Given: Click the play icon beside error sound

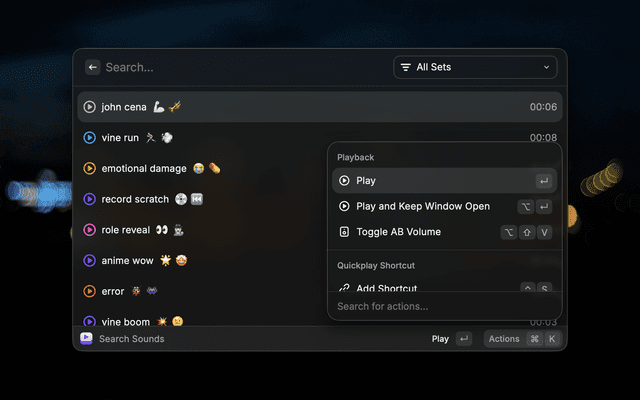Looking at the screenshot, I should click(90, 291).
